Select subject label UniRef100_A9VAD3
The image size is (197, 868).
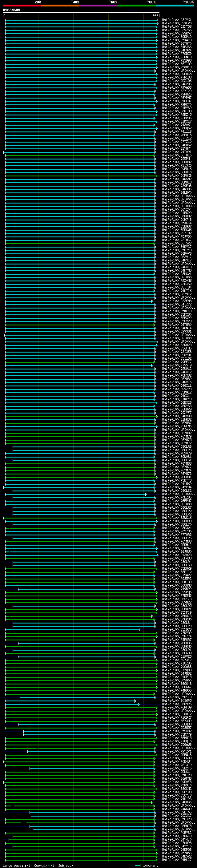point(176,88)
